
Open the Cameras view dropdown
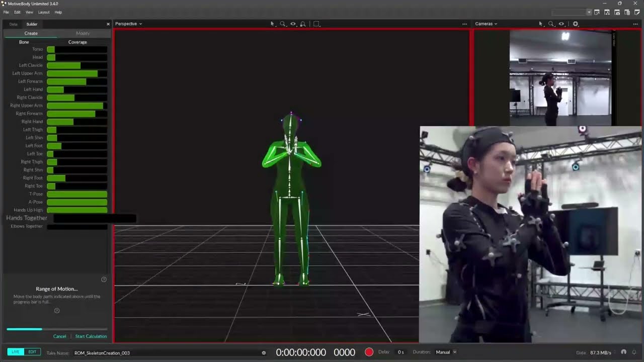[486, 24]
